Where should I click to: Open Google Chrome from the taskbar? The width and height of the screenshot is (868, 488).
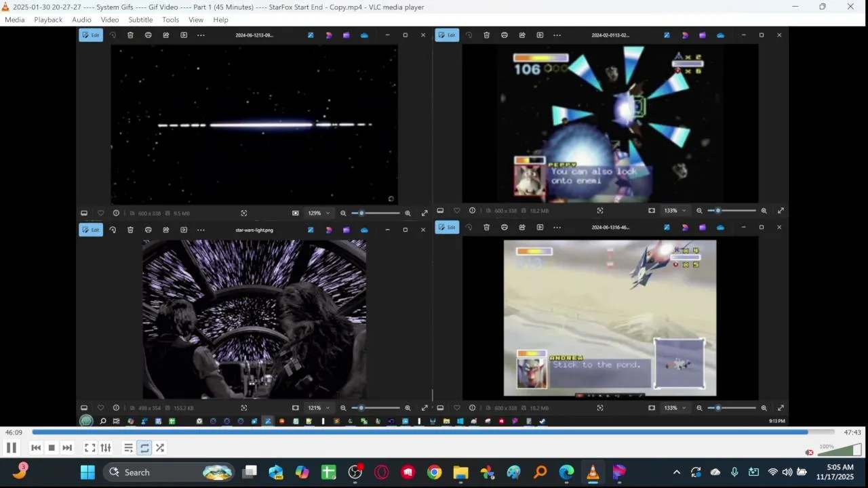434,472
